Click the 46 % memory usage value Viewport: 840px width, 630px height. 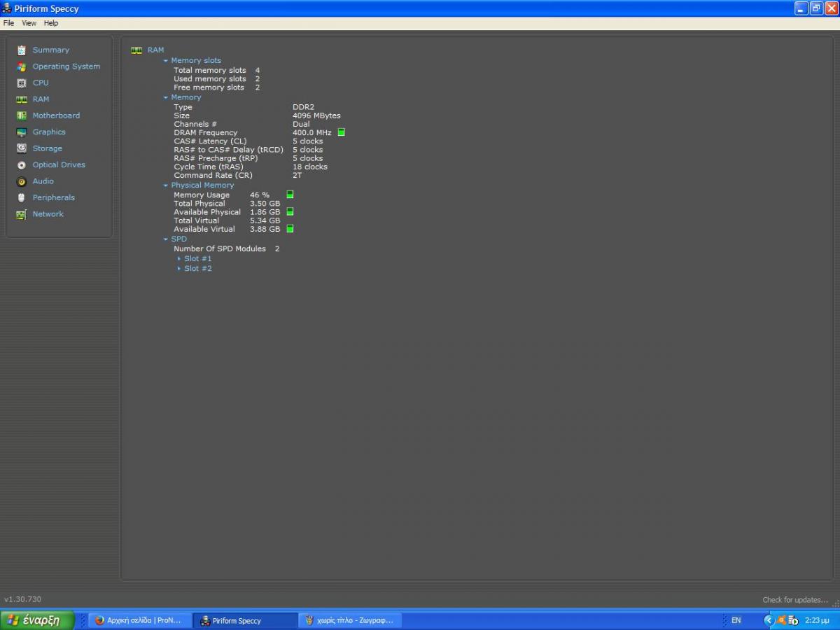tap(259, 195)
